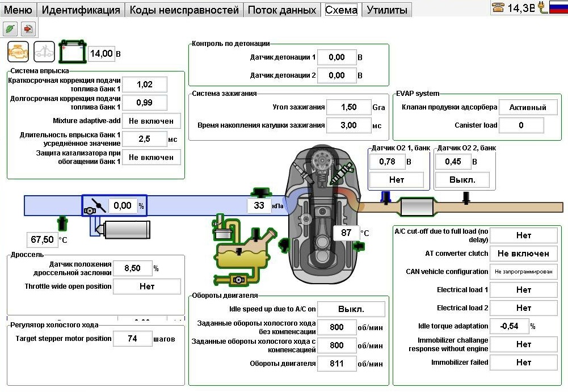The image size is (568, 392).
Task: Click the telephone connection icon
Action: (x=498, y=8)
